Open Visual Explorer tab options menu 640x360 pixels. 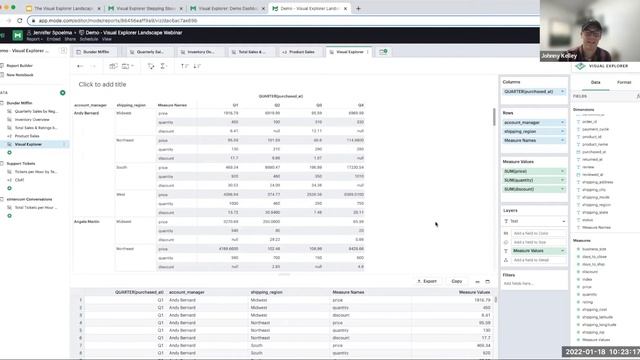(x=368, y=52)
